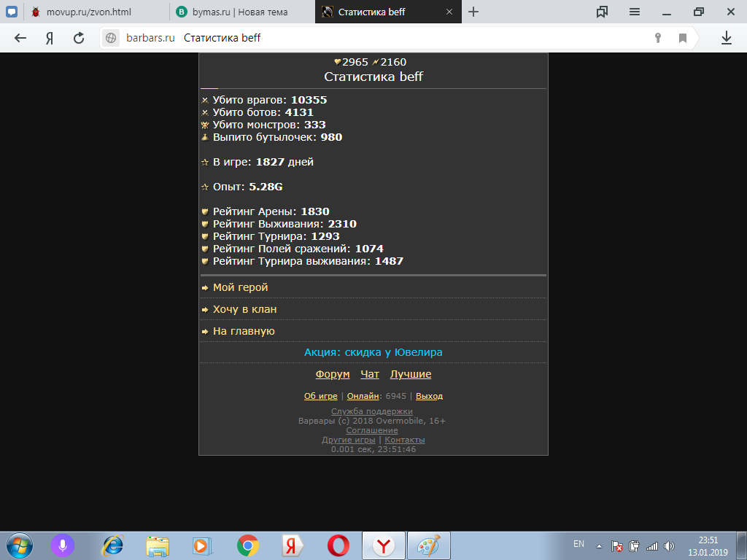Add a new tab with plus button
The height and width of the screenshot is (560, 747).
(x=473, y=12)
